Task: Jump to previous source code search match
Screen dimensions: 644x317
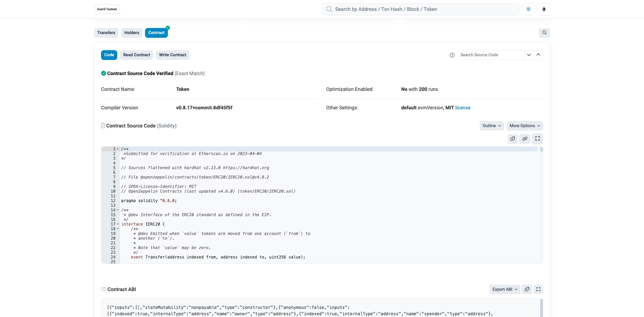Action: coord(538,55)
